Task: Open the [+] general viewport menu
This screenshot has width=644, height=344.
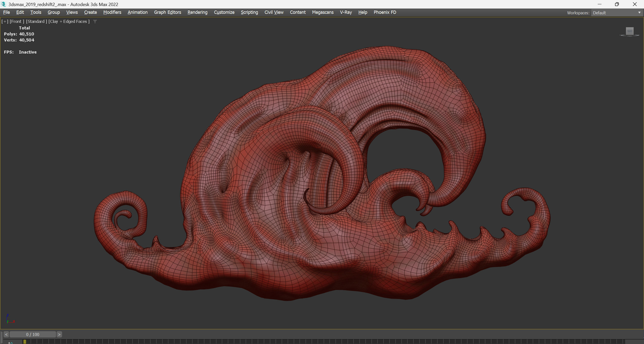Action: pyautogui.click(x=5, y=22)
